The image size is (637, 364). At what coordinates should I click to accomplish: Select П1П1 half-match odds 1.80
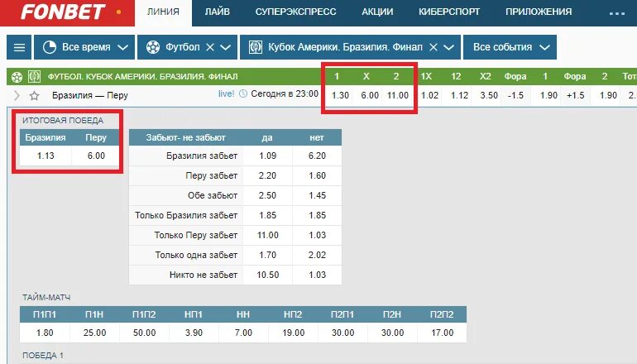[45, 333]
